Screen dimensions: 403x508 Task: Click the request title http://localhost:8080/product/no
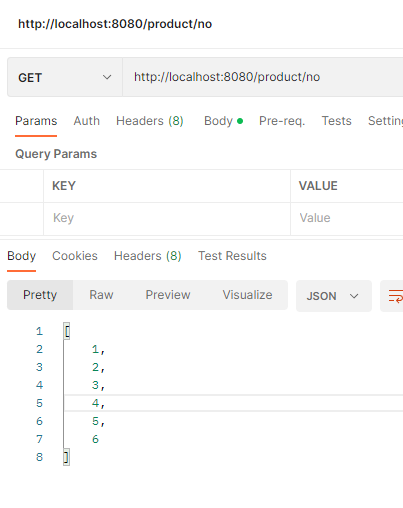pos(115,24)
